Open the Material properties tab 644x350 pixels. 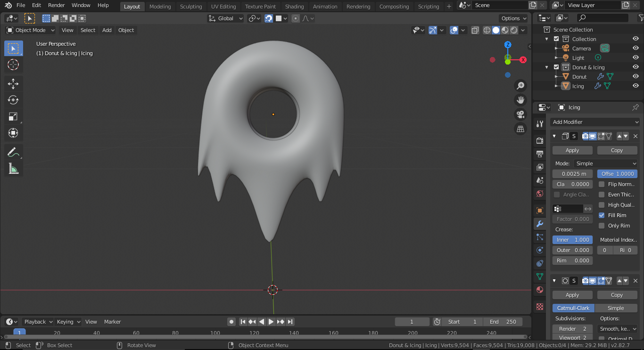[x=540, y=290]
